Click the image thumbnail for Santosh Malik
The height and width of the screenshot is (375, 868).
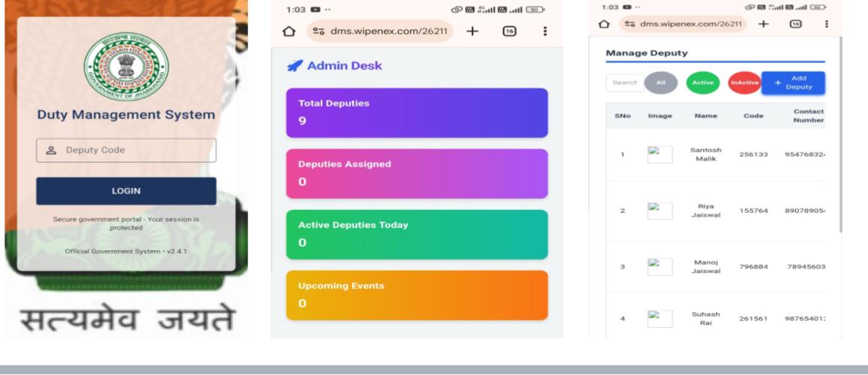[660, 154]
